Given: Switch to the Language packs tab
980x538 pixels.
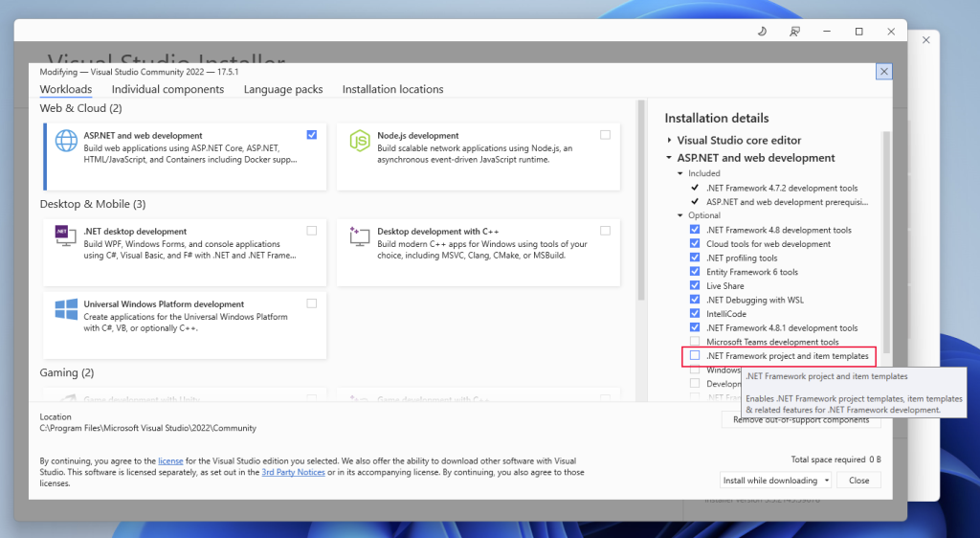Looking at the screenshot, I should click(283, 89).
